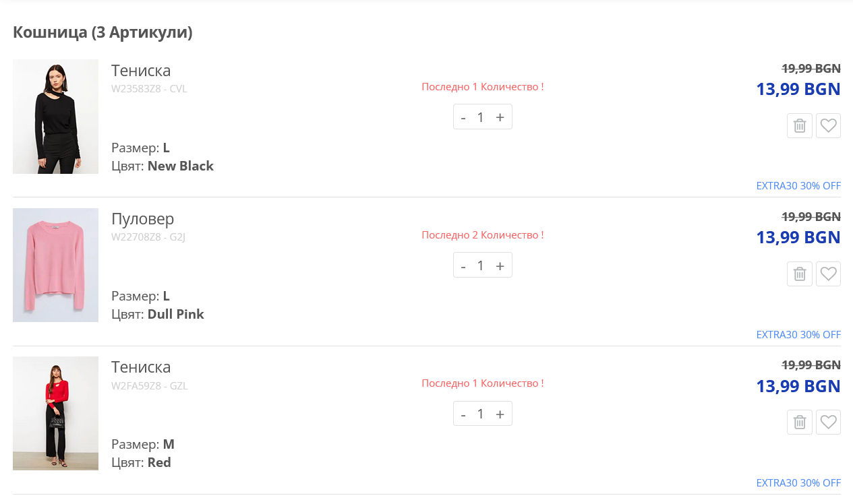Viewport: 853px width, 504px height.
Task: Add black Тениска to wishlist
Action: point(828,126)
